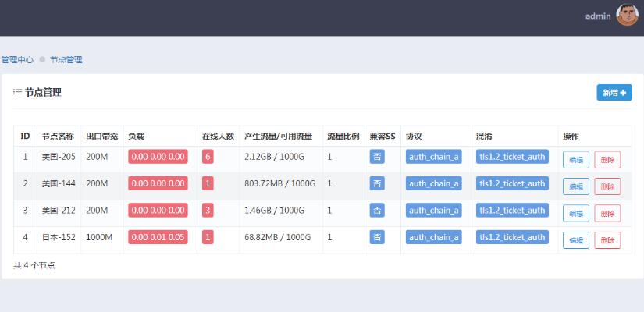Click 200M bandwidth of 美国-144

(x=97, y=183)
